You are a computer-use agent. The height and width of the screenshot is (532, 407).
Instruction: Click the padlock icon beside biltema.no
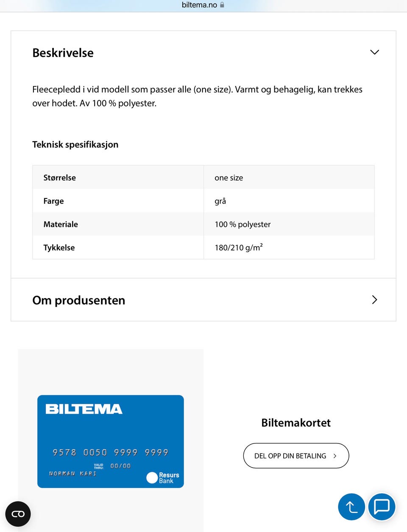point(222,5)
